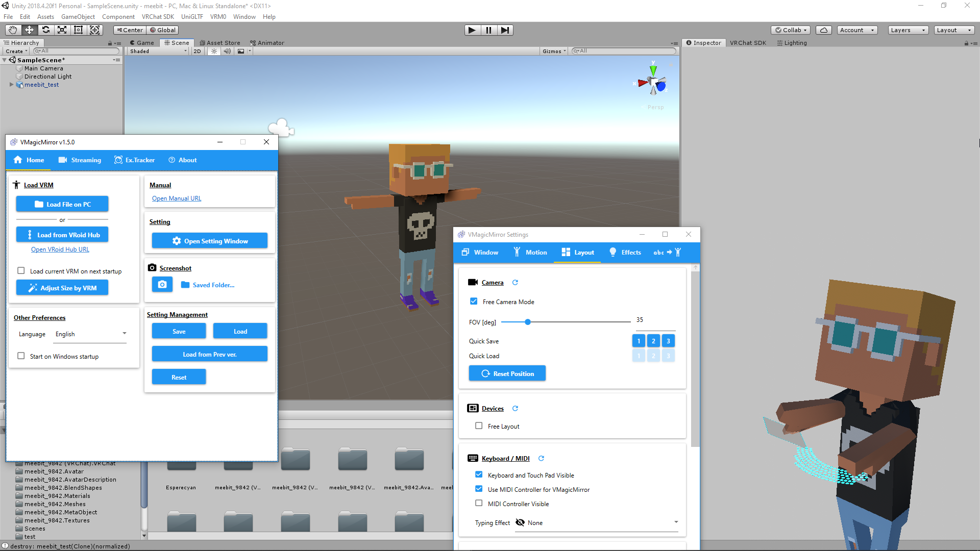The width and height of the screenshot is (980, 551).
Task: Click Open Setting Window button
Action: pos(210,241)
